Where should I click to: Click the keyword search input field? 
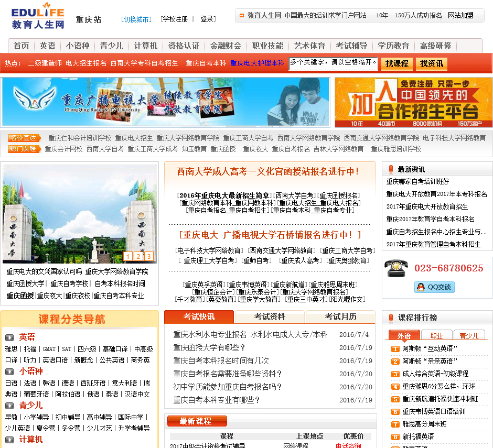click(x=333, y=64)
